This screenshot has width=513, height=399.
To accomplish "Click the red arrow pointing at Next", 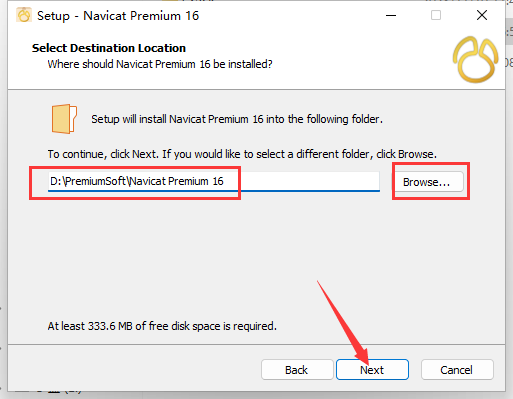I will point(343,323).
